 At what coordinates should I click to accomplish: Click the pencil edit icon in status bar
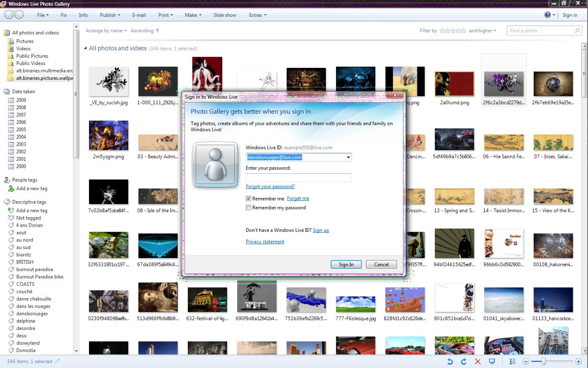(57, 361)
